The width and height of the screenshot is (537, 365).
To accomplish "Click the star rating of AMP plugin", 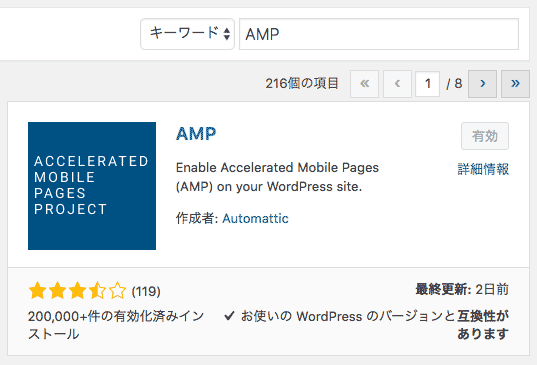I will click(77, 291).
